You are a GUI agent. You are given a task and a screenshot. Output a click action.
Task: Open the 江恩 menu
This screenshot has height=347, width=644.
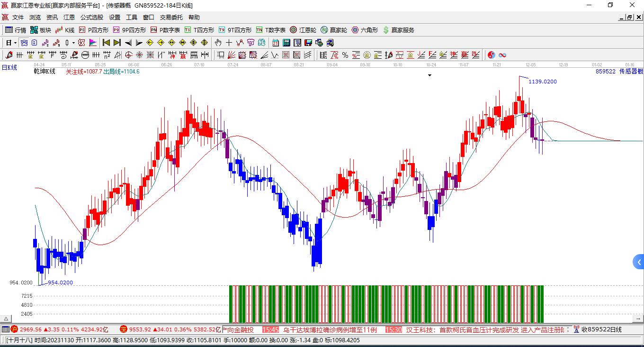[69, 17]
